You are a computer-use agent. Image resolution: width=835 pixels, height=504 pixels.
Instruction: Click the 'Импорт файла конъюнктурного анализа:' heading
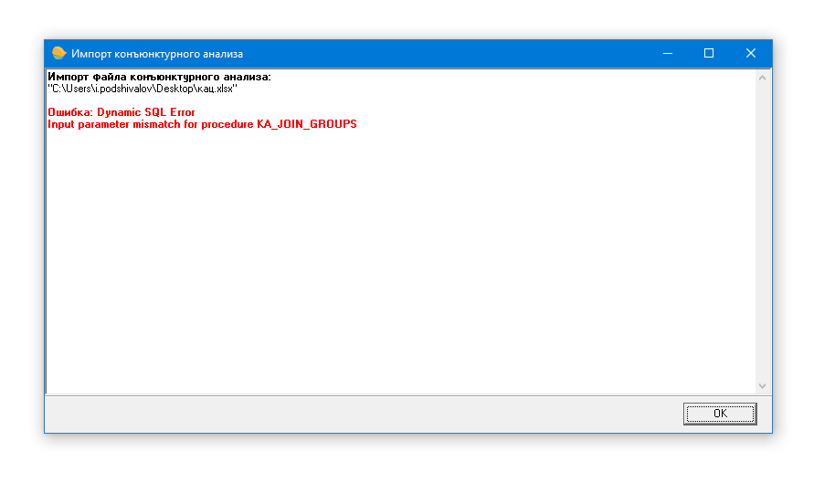point(159,77)
